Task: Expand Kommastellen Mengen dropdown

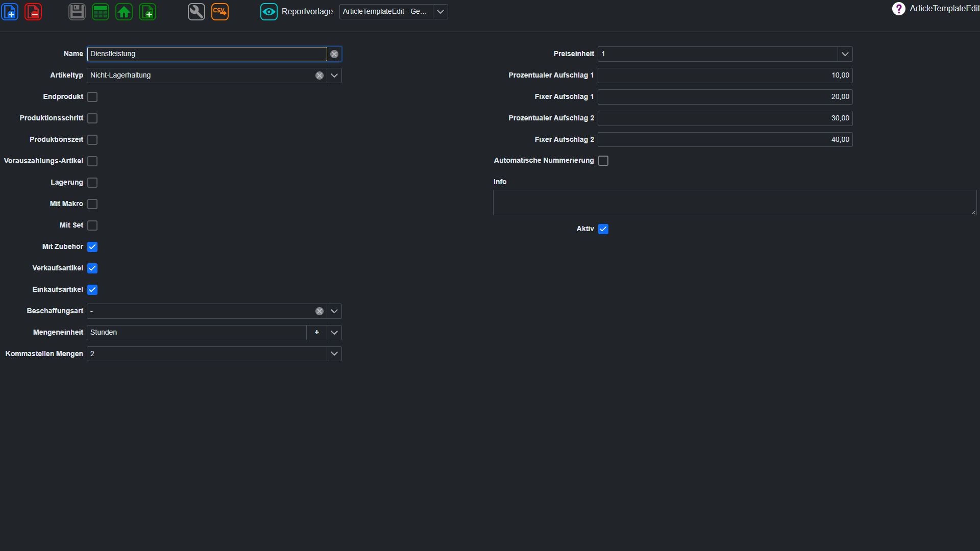Action: click(334, 354)
